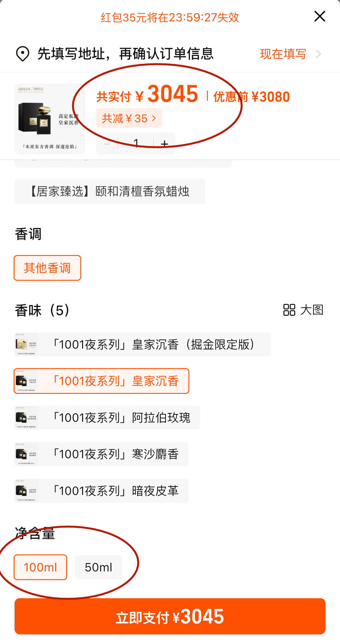Viewport: 340px width, 644px height.
Task: Open the Armani Prive product thumbnail
Action: [50, 119]
